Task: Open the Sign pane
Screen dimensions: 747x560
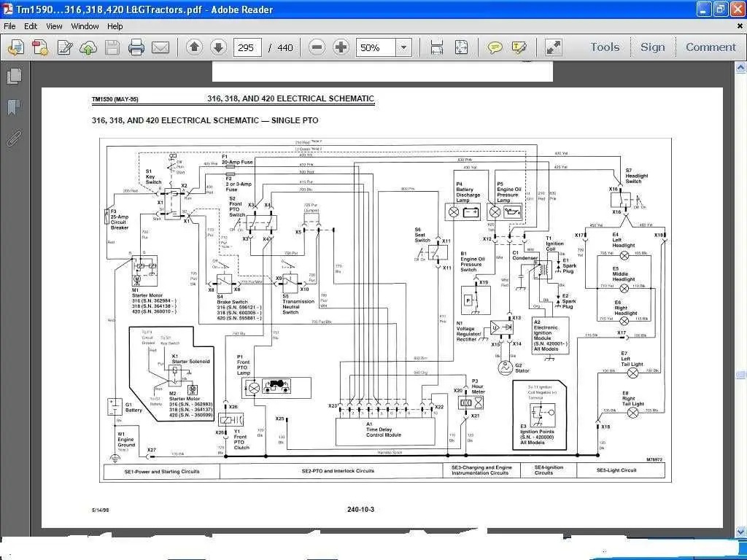Action: 652,47
